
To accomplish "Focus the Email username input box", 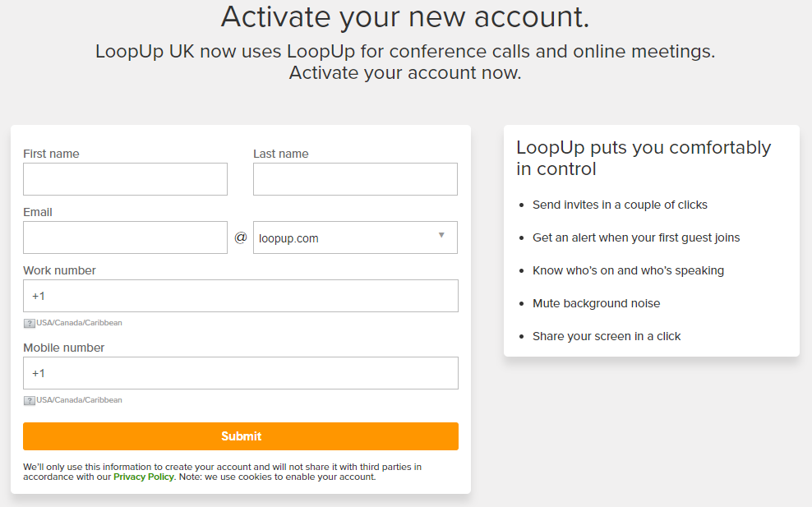I will pyautogui.click(x=125, y=237).
